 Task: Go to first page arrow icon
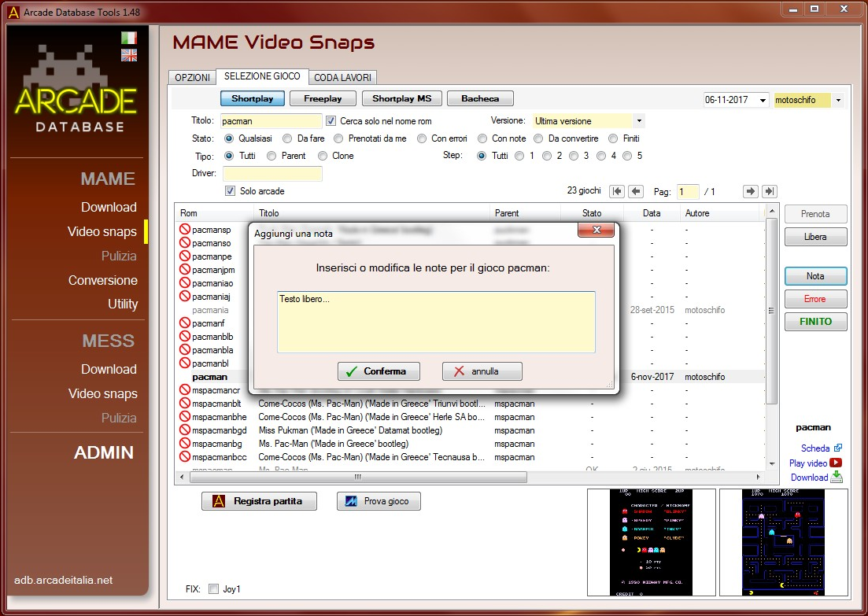(x=617, y=191)
